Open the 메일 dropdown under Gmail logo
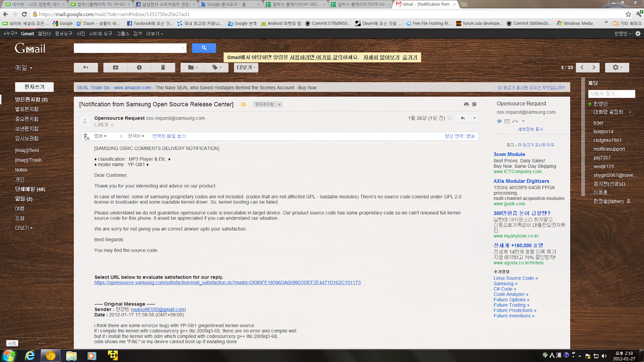644x362 pixels. [24, 68]
